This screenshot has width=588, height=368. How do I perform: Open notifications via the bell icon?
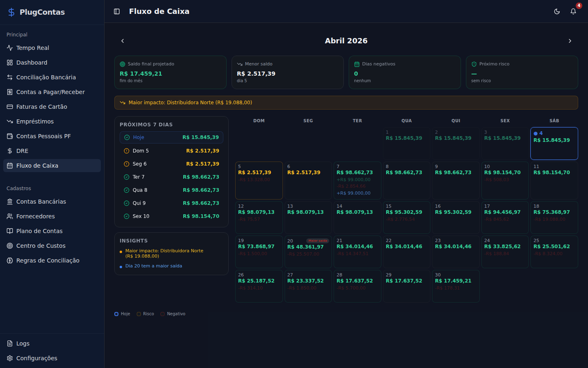(x=573, y=11)
